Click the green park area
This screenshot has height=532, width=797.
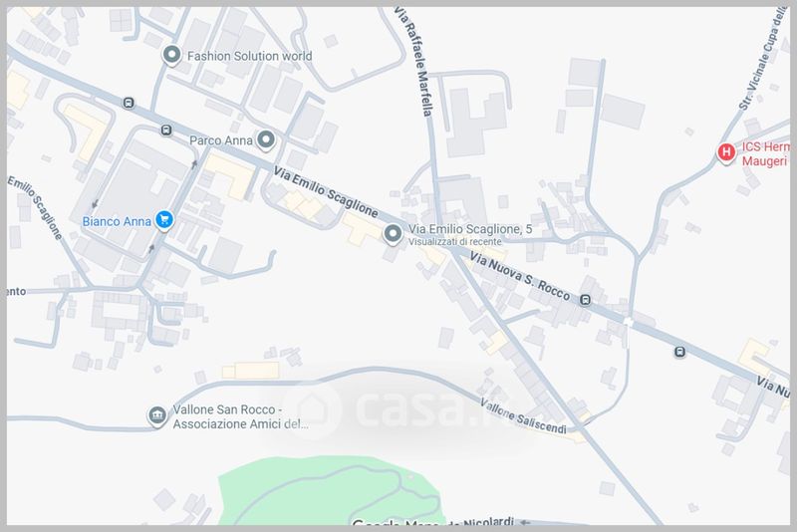coord(331,490)
